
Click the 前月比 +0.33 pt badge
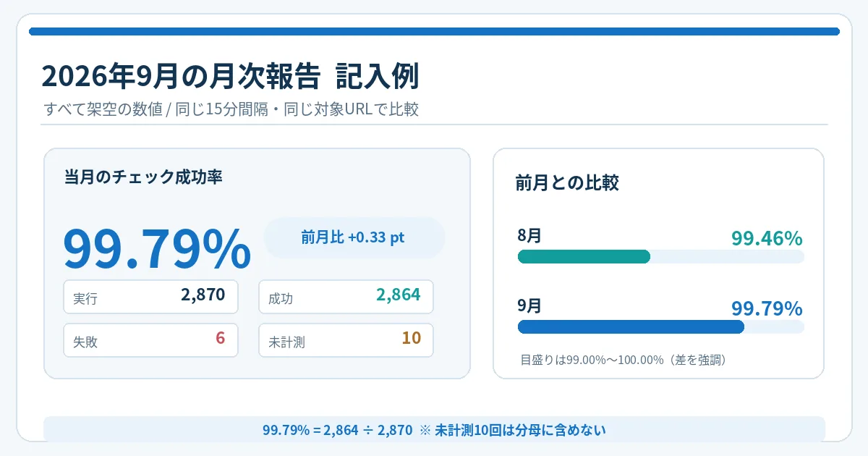tap(354, 237)
